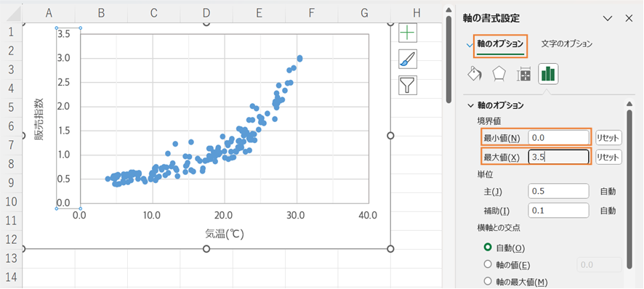Click the 最小値(N) input field
Image resolution: width=644 pixels, height=289 pixels.
(558, 138)
